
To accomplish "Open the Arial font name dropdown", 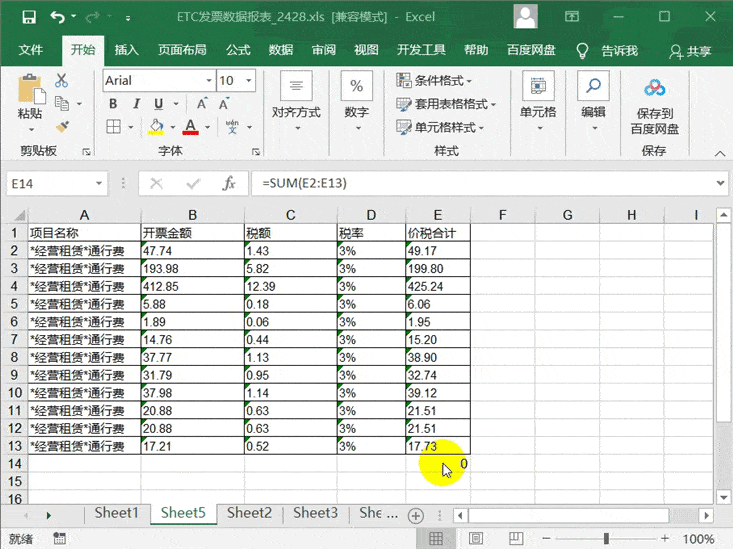I will click(x=209, y=81).
